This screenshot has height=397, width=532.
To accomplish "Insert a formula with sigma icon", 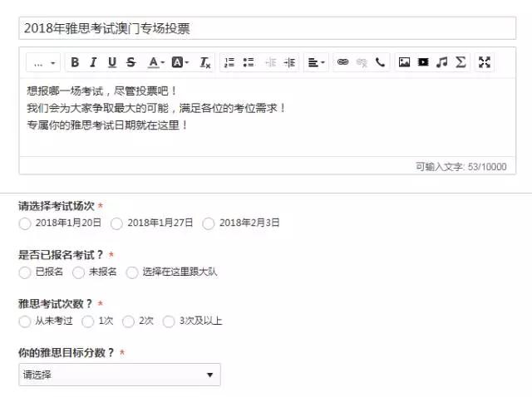I will (x=461, y=62).
